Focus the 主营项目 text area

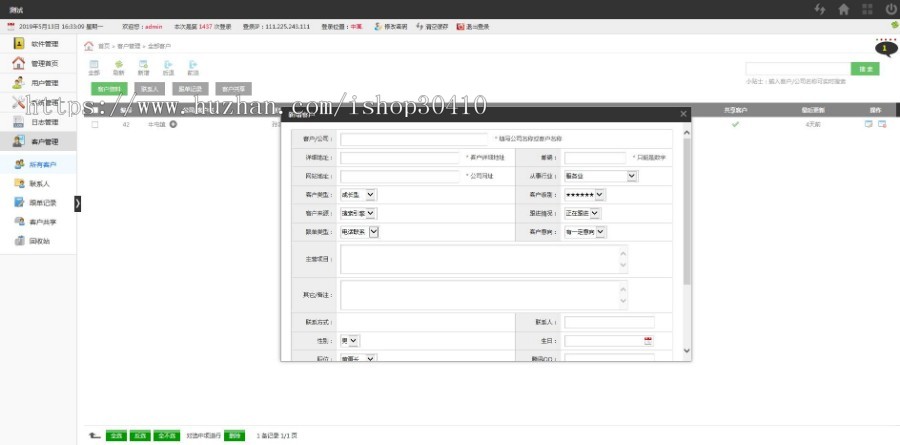tap(484, 259)
